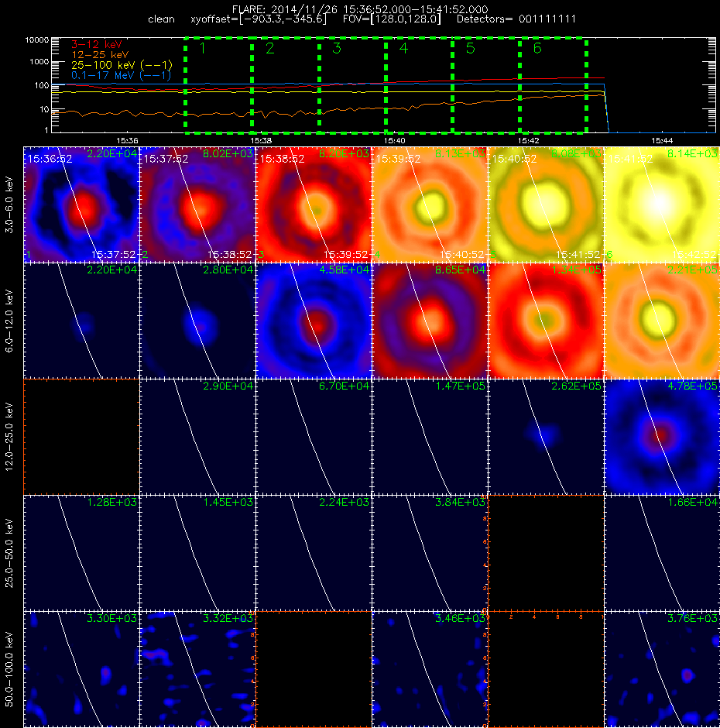
Task: Click the 12.0-25.0 keV row label
Action: [x=10, y=437]
